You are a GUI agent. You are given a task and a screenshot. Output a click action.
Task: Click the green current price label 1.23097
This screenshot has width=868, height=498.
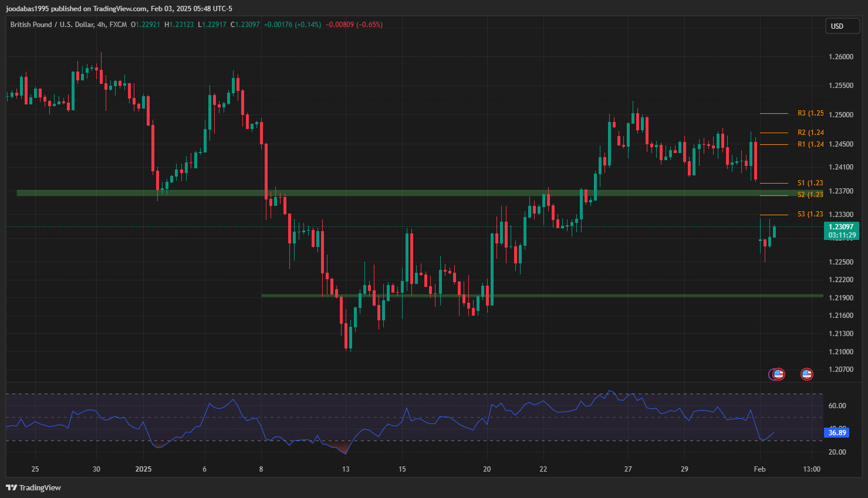841,227
